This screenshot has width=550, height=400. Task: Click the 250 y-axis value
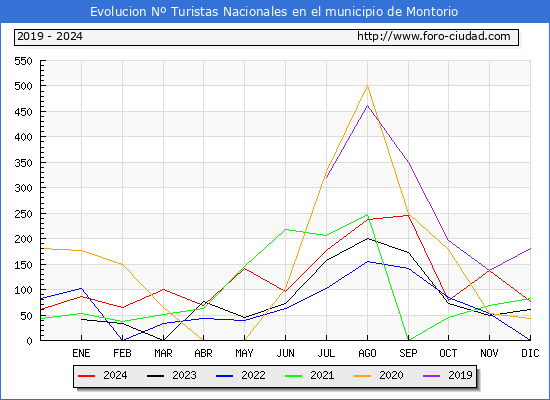pyautogui.click(x=24, y=214)
